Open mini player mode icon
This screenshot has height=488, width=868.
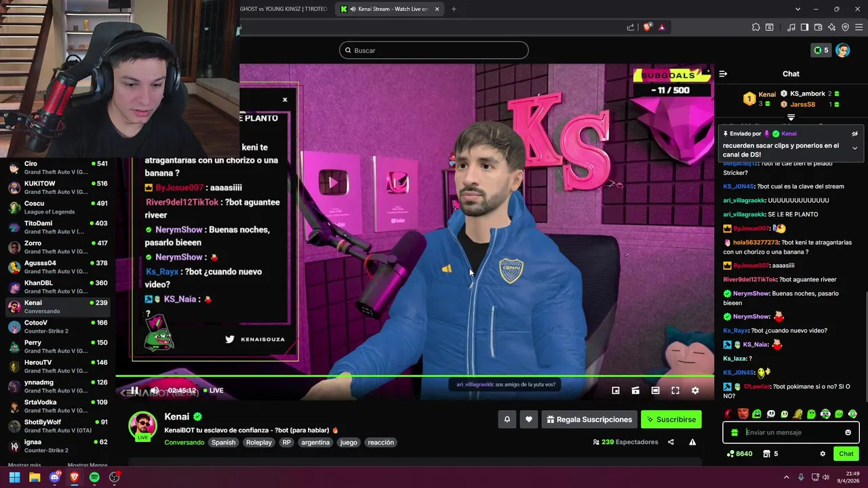[x=616, y=390]
